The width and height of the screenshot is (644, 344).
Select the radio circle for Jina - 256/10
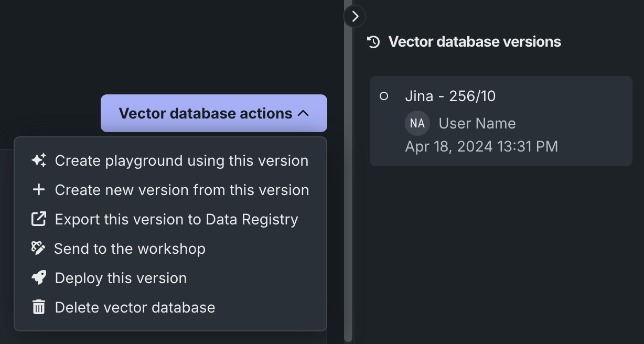384,96
